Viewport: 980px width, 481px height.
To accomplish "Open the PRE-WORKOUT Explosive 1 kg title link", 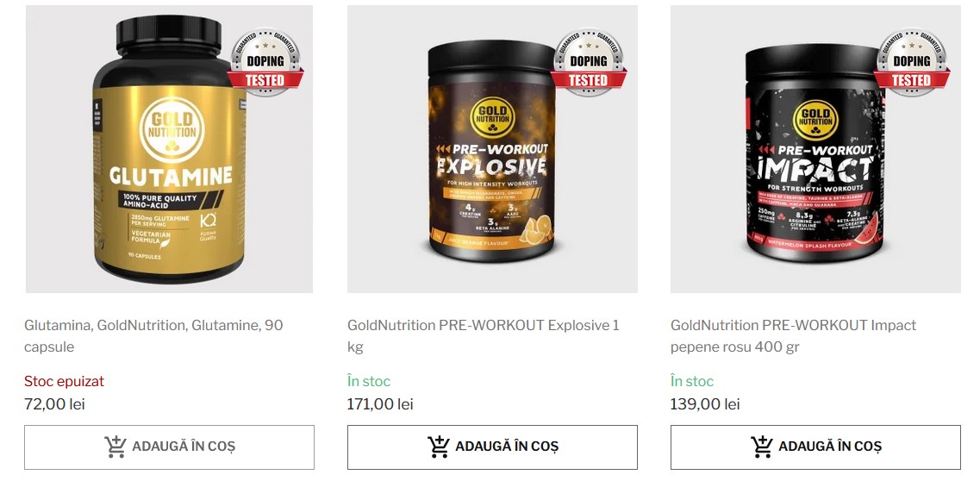I will point(484,335).
